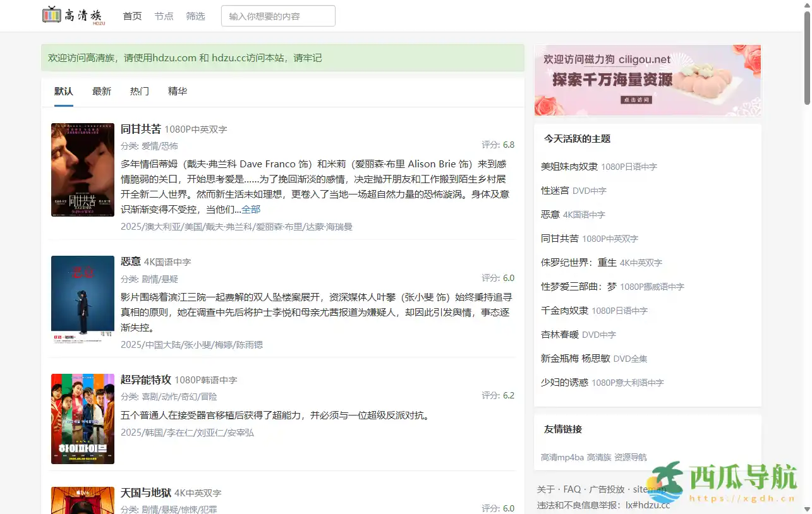
Task: Open the 首页 navigation menu item
Action: [x=132, y=16]
